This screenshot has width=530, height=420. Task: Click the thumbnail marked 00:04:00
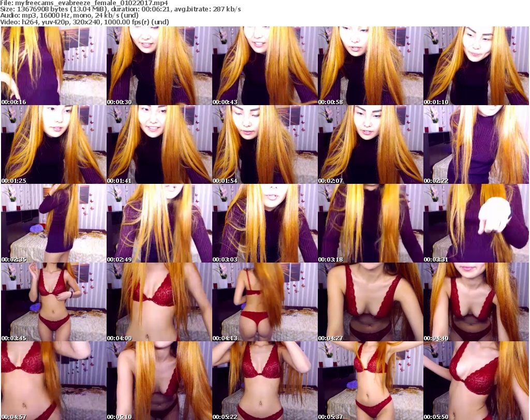pyautogui.click(x=159, y=302)
